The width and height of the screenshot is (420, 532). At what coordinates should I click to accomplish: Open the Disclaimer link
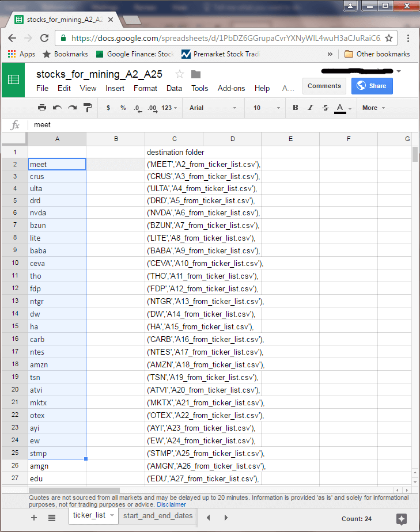coord(171,504)
